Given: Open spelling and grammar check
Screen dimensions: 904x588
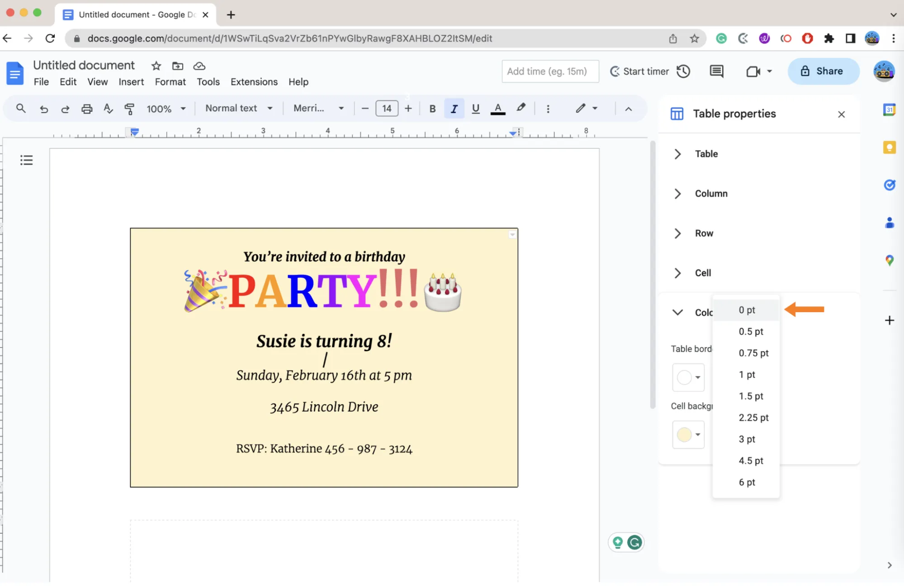Looking at the screenshot, I should coord(108,109).
